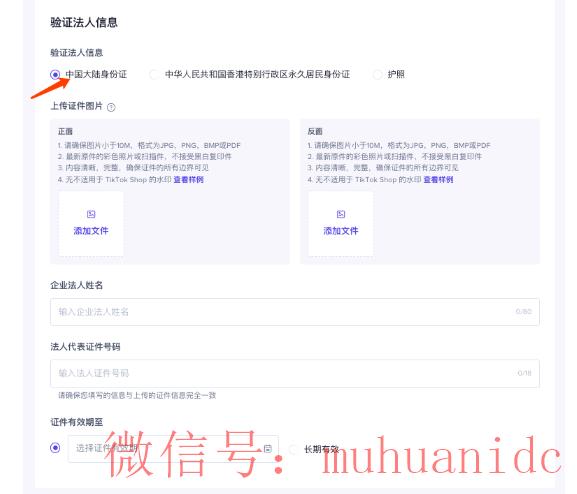Click 添加文件 under the 反面 section
Viewport: 577px width, 494px height.
341,224
